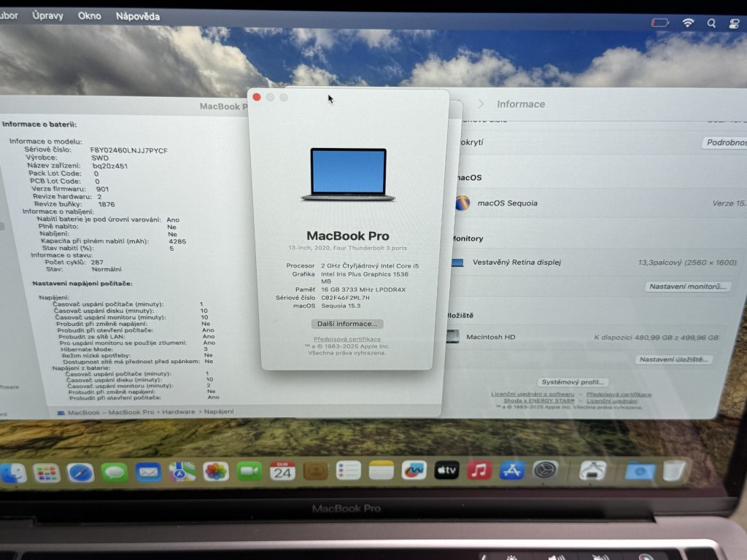The height and width of the screenshot is (560, 747).
Task: Click the macOS Sequoia row label
Action: tap(508, 203)
